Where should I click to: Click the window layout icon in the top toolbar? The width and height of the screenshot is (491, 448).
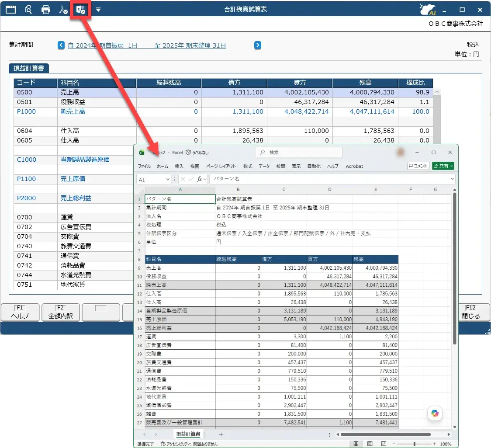coord(10,10)
